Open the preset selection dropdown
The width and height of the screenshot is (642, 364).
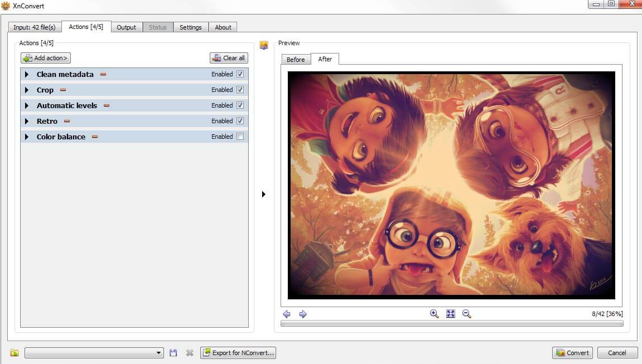coord(159,353)
